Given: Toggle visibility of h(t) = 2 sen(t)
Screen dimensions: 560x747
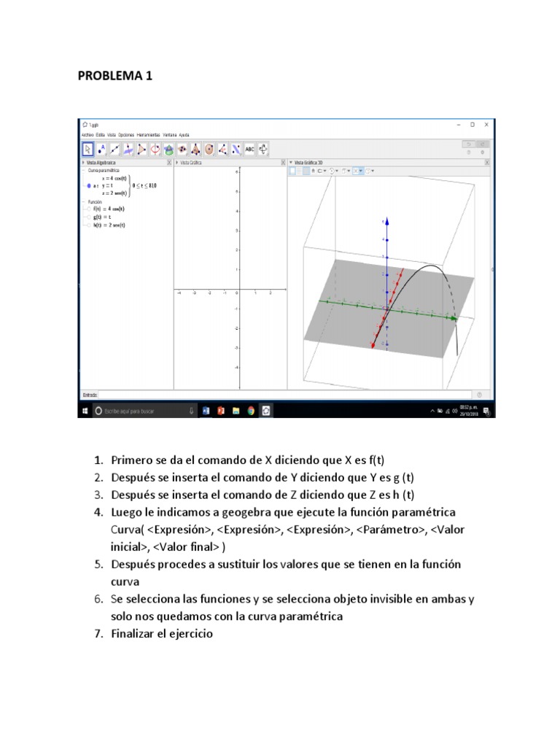Looking at the screenshot, I should point(89,225).
